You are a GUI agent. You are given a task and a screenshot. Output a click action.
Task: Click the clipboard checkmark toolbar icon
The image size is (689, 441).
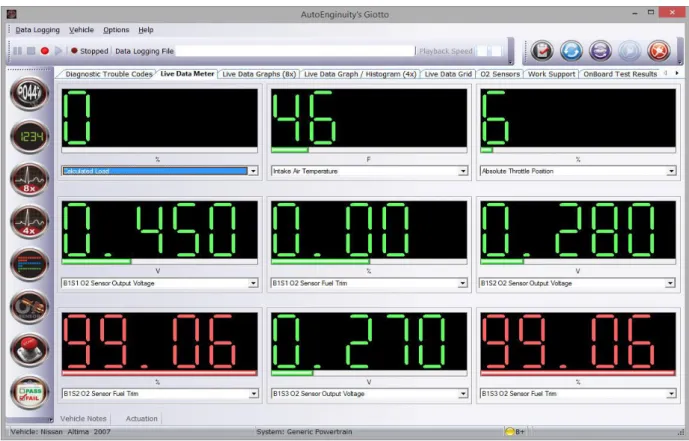(x=542, y=51)
